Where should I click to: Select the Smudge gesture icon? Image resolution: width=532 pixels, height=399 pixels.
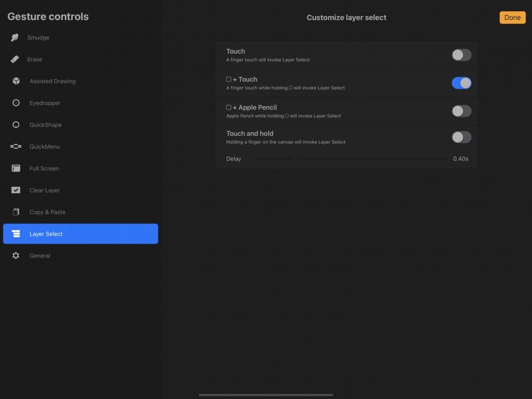(16, 37)
